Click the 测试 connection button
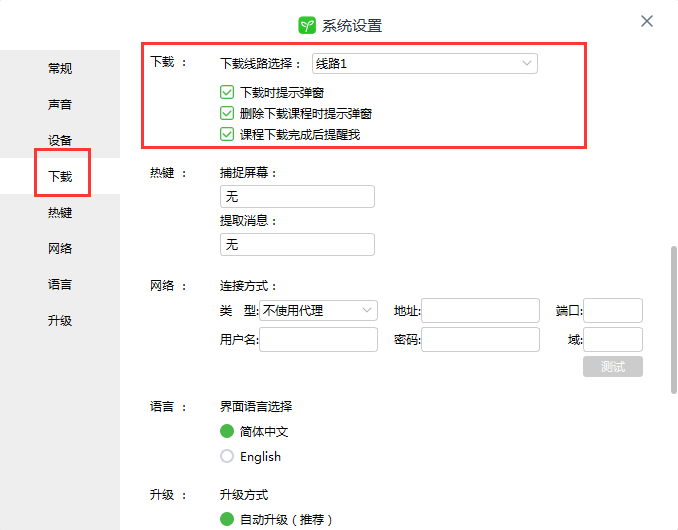Image resolution: width=678 pixels, height=530 pixels. pos(612,367)
